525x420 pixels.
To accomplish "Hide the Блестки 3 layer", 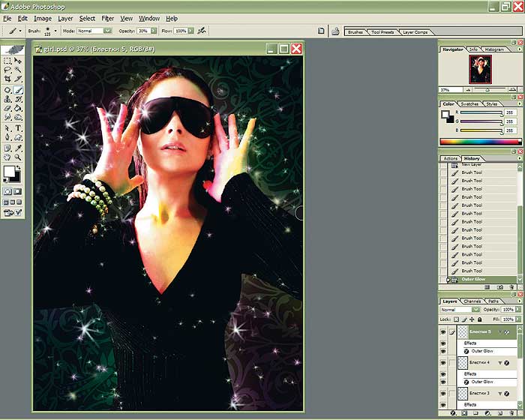I will pyautogui.click(x=443, y=394).
